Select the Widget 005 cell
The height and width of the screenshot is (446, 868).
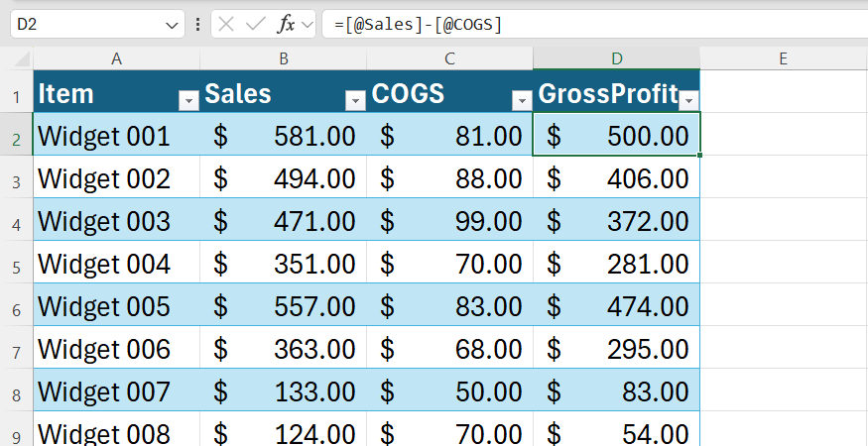pyautogui.click(x=116, y=305)
